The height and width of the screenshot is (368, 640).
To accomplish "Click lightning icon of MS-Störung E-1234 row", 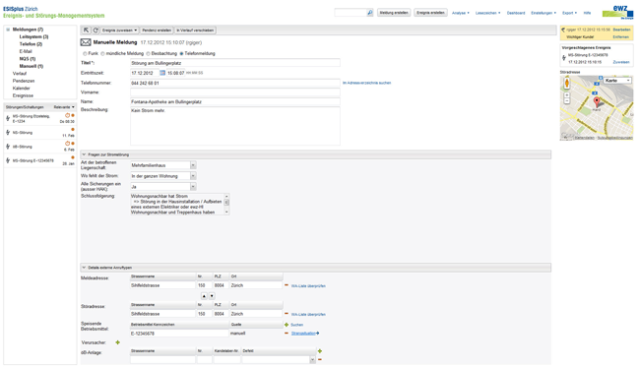I will 8,118.
